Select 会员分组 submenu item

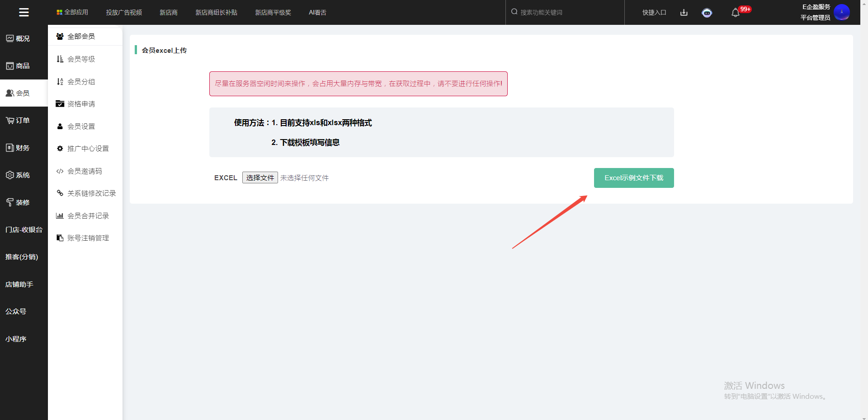[x=81, y=82]
